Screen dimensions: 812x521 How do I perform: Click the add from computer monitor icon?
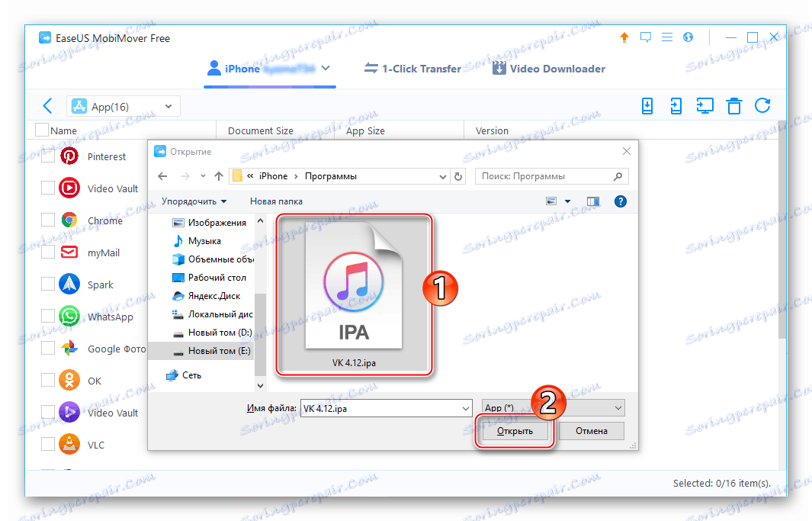tap(704, 106)
